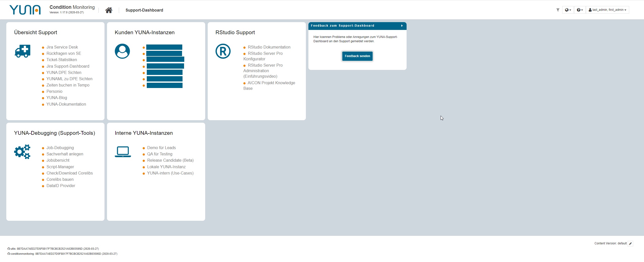Open the YUNA-Dokumentation link

[x=66, y=104]
